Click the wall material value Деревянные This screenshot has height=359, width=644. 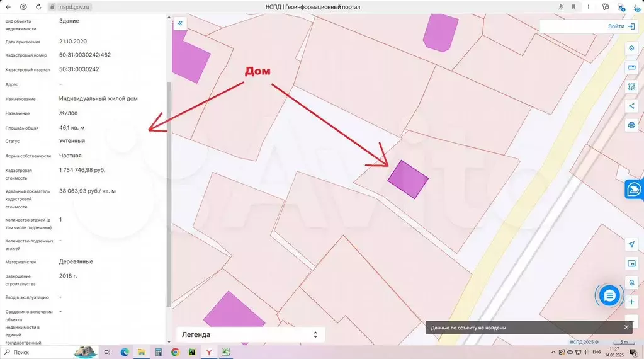click(76, 261)
